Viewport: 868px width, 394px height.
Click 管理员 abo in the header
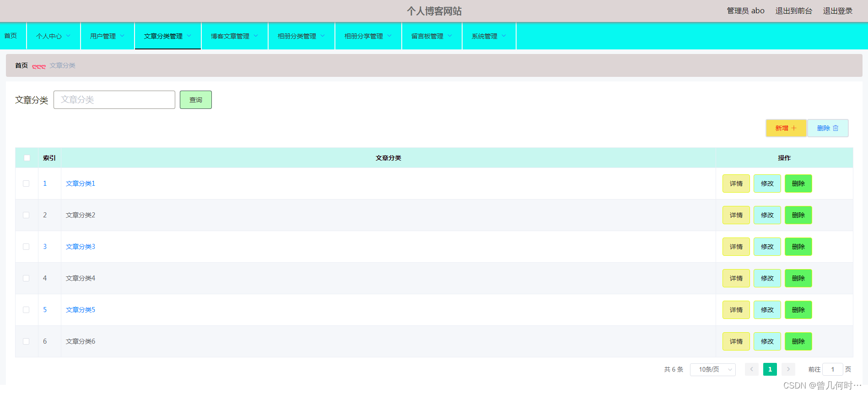click(x=746, y=11)
